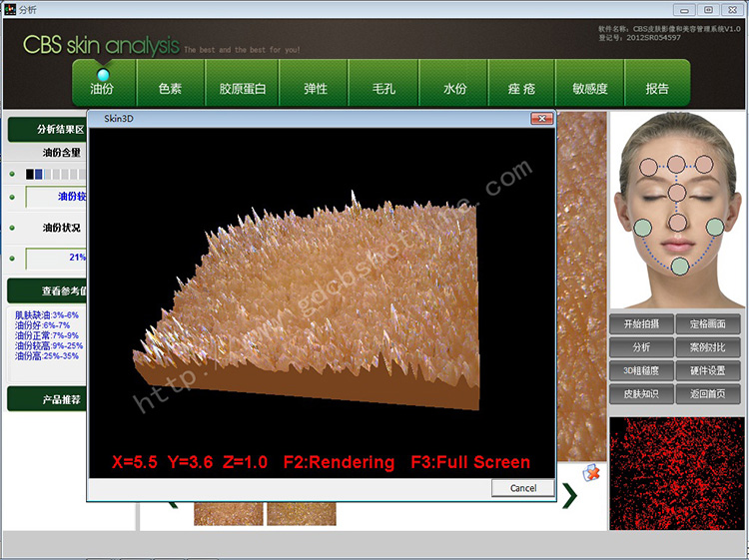Open the 毛孔 analysis tab
This screenshot has height=560, width=749.
pos(383,83)
